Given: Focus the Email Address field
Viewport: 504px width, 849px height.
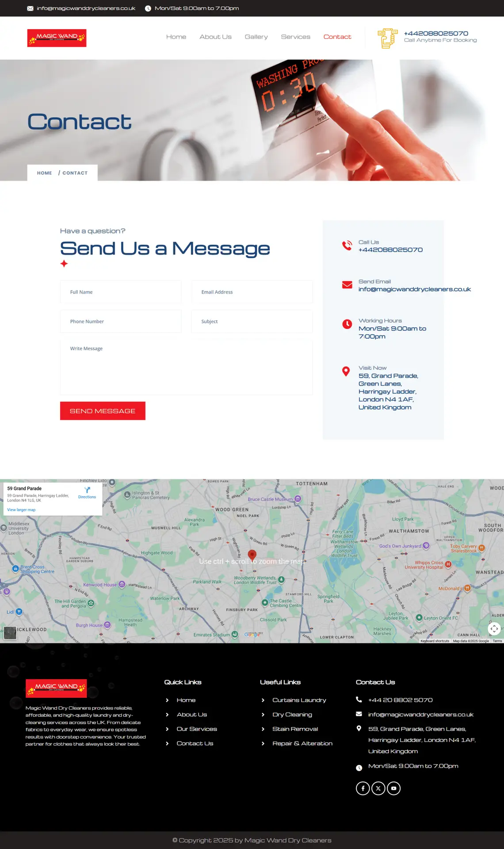Looking at the screenshot, I should pos(252,292).
